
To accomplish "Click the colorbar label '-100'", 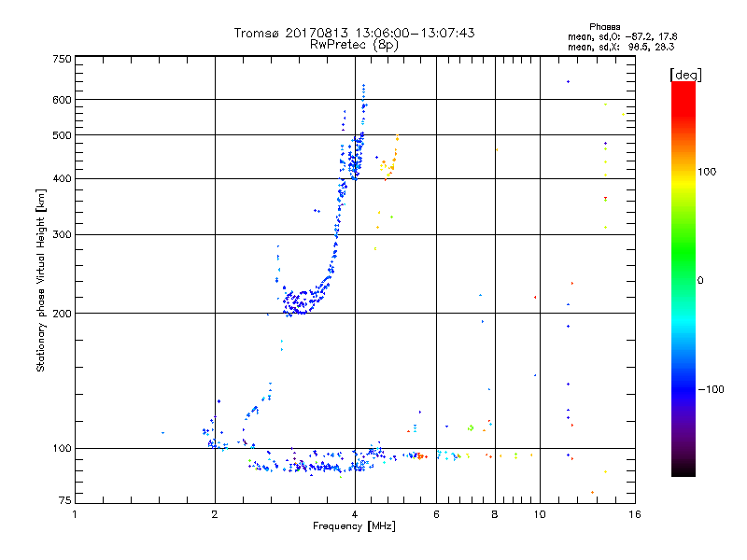I will point(711,389).
